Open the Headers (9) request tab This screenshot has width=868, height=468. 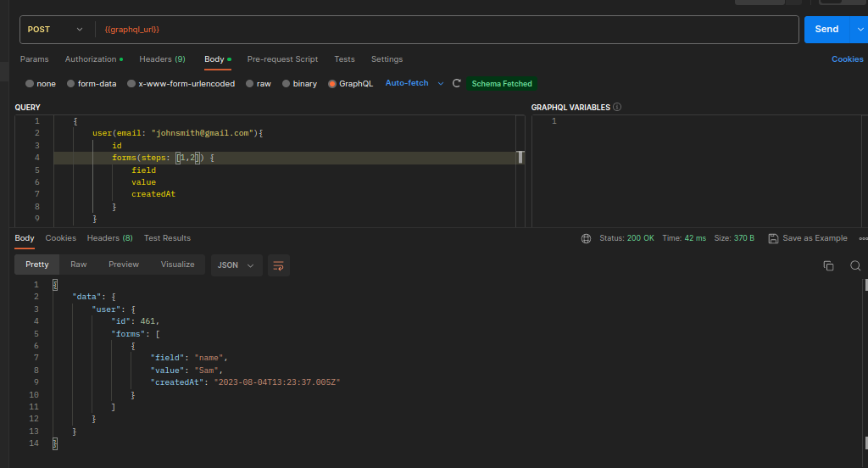[162, 59]
